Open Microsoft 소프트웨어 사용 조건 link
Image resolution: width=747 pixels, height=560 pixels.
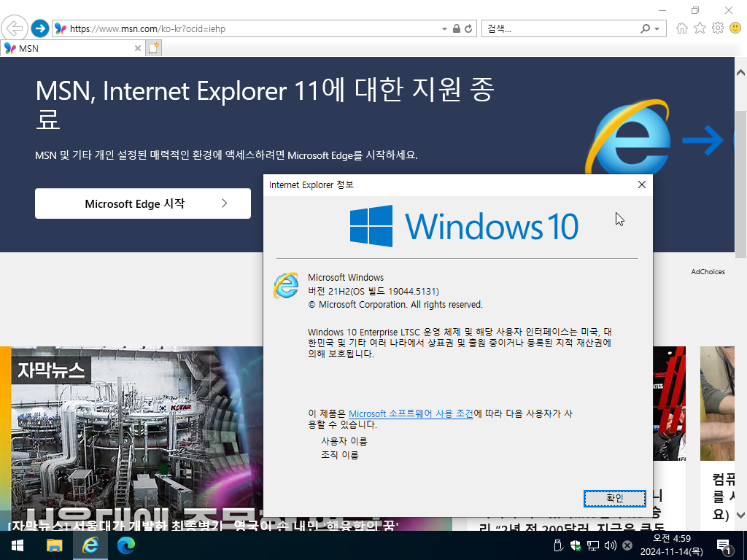pyautogui.click(x=411, y=413)
